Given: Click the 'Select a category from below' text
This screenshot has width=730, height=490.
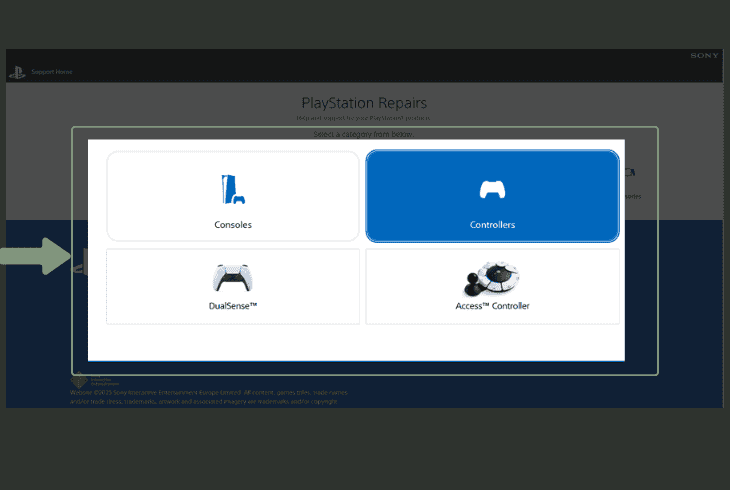Looking at the screenshot, I should (x=363, y=134).
